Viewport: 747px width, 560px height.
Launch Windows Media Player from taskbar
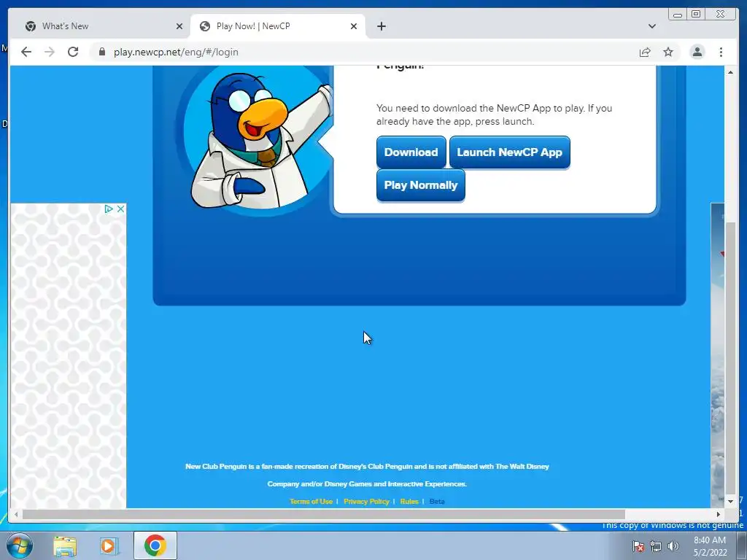tap(109, 545)
